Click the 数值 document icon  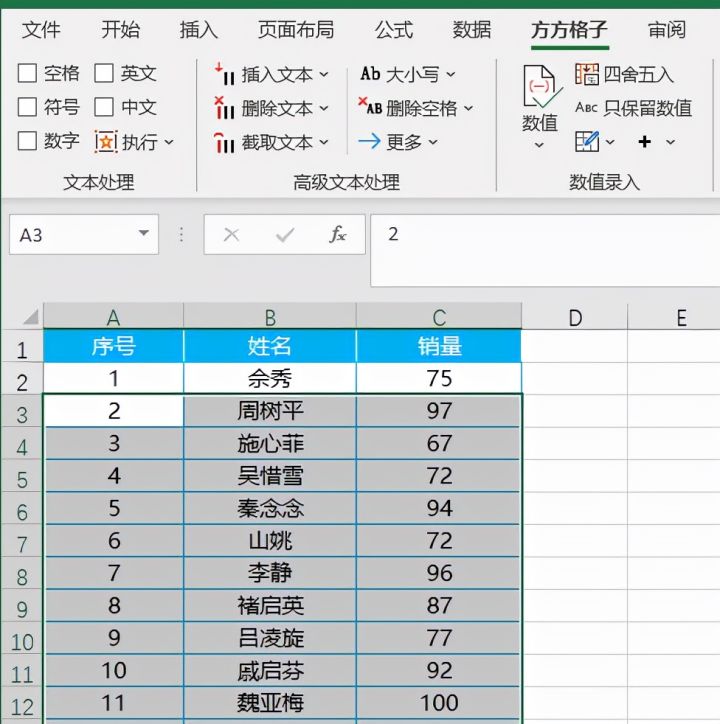tap(542, 86)
